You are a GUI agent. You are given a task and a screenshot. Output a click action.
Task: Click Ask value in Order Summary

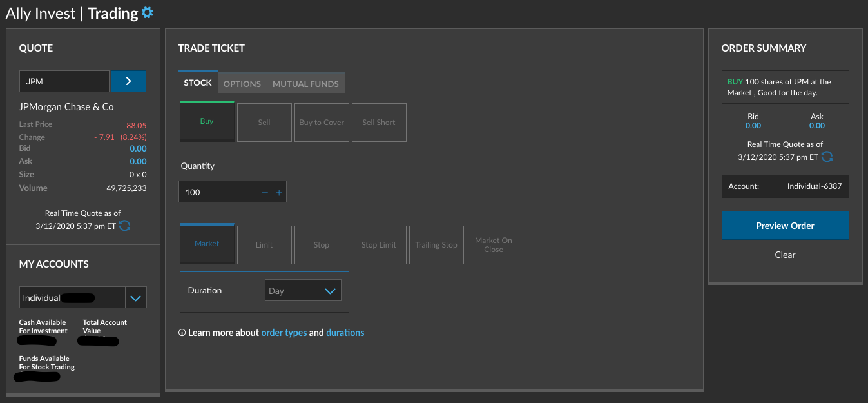click(x=817, y=126)
